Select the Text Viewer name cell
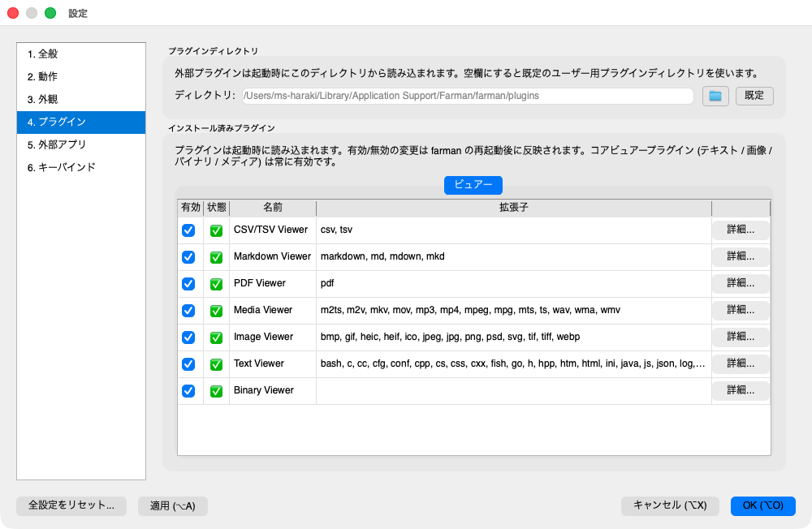 point(273,364)
